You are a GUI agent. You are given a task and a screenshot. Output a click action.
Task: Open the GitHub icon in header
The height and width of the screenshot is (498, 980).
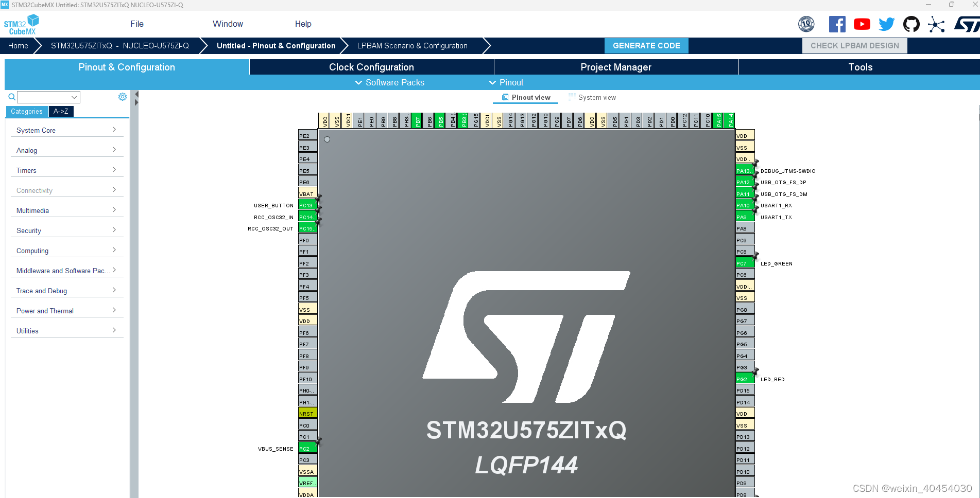[912, 24]
